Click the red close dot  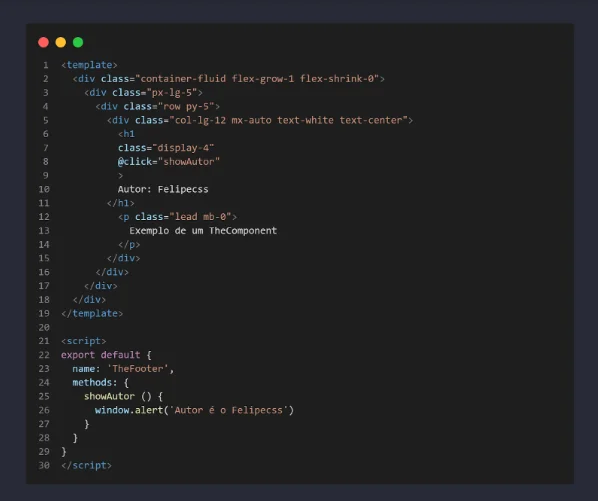(x=43, y=42)
